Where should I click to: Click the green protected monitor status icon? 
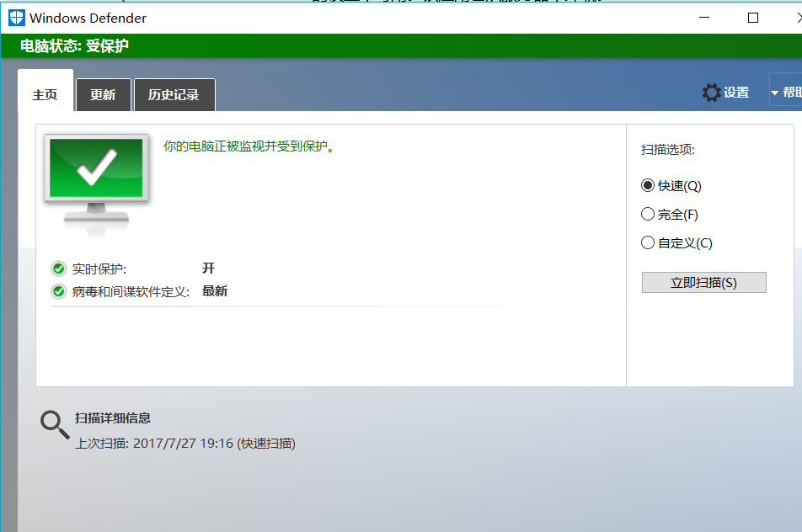pos(96,185)
